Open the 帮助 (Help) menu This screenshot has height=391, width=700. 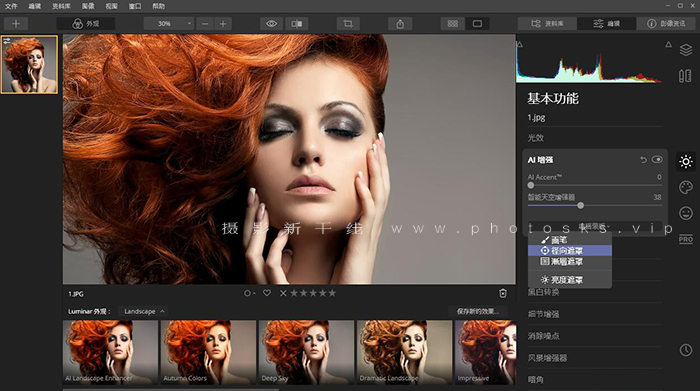158,6
